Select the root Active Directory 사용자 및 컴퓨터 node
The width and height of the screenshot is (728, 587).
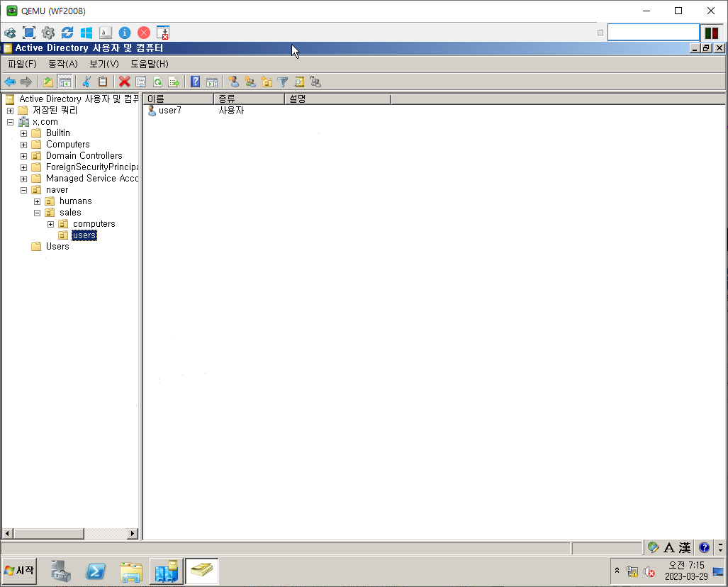79,99
